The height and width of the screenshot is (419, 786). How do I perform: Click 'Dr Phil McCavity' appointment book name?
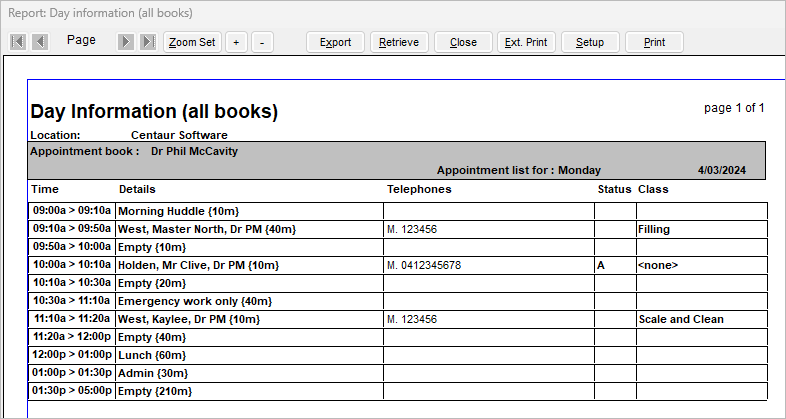tap(194, 151)
